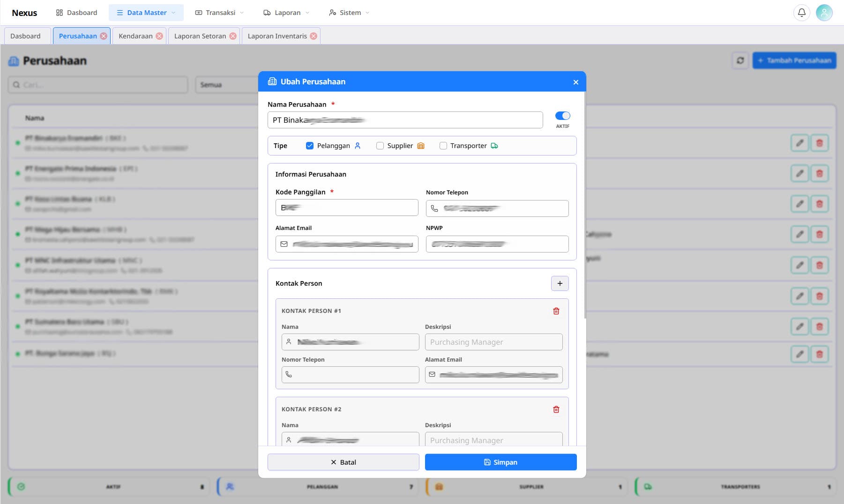Click Kontak Person #2 Deskripsi field
Viewport: 844px width, 504px height.
[x=493, y=439]
